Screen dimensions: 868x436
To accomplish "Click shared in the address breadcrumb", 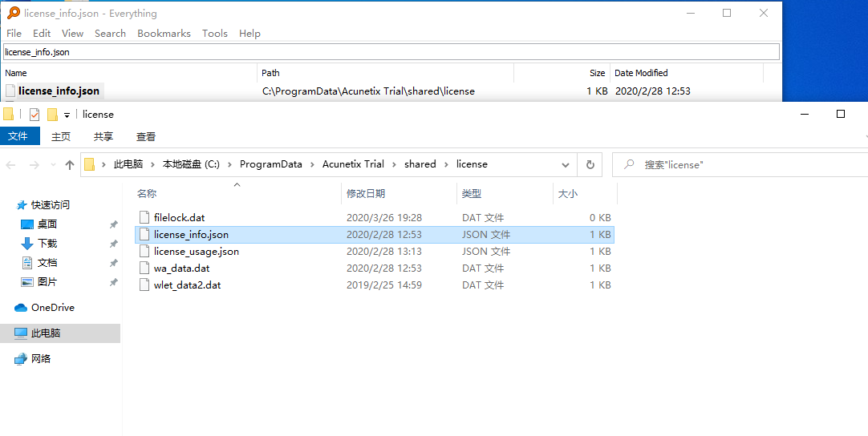I will point(420,164).
